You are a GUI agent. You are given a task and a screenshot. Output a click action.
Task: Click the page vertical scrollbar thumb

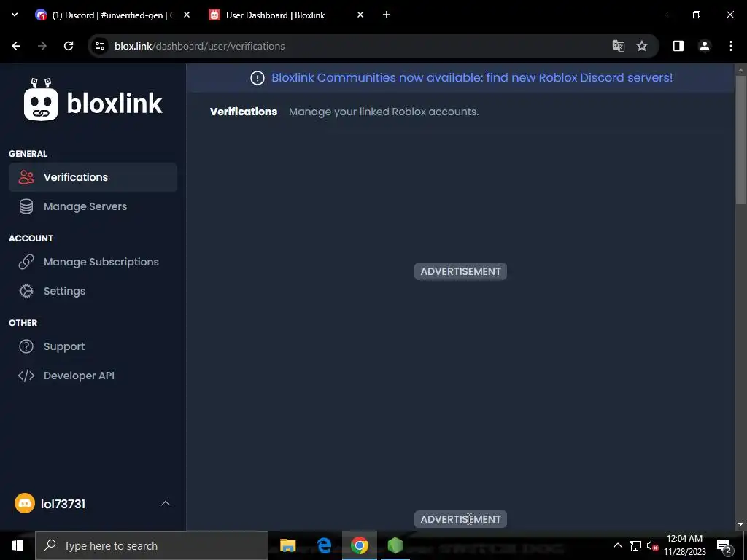point(740,139)
